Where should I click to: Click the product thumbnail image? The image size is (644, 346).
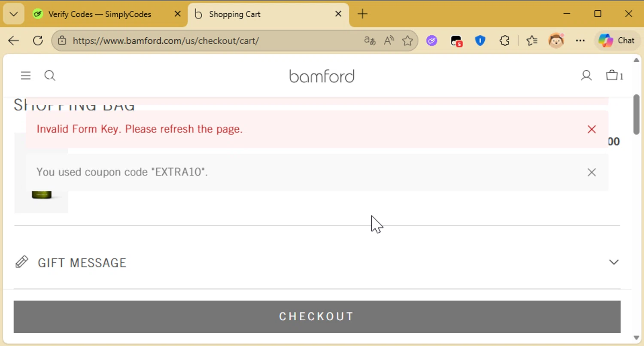(x=41, y=173)
